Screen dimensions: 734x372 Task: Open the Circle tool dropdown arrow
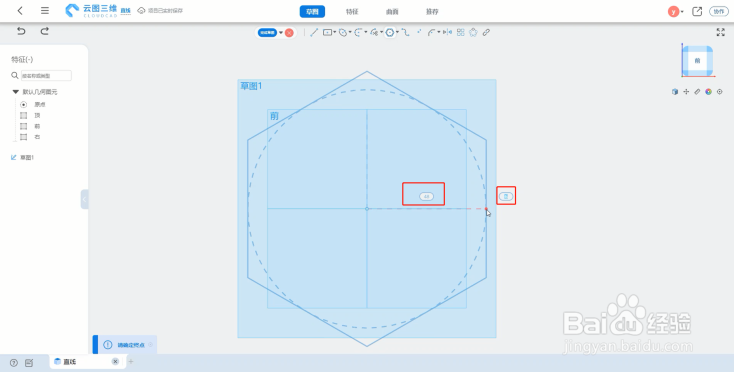(x=350, y=32)
